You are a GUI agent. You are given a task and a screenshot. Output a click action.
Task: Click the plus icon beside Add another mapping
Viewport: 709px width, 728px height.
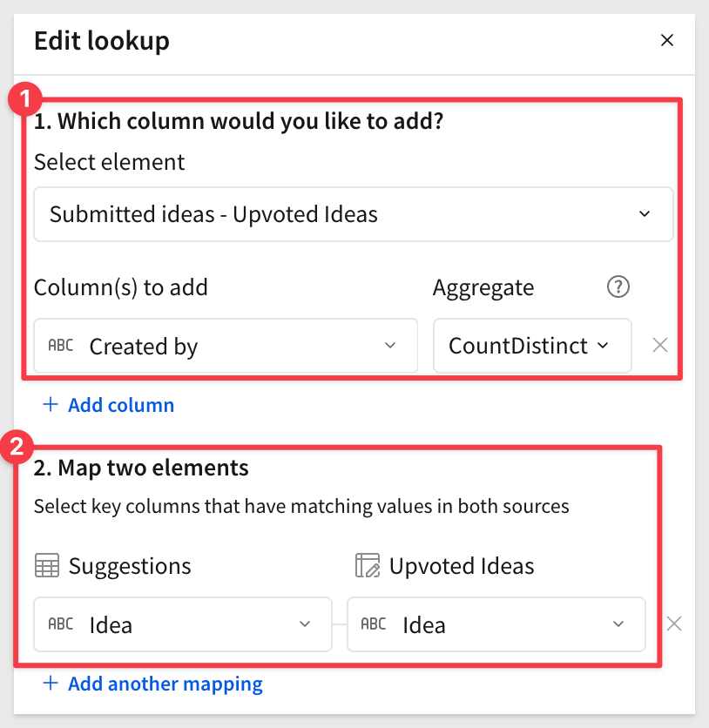coord(51,684)
